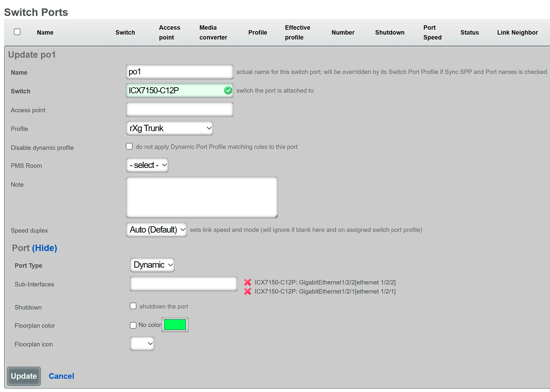The image size is (550, 392).
Task: Click the green floorplan color swatch
Action: click(175, 325)
